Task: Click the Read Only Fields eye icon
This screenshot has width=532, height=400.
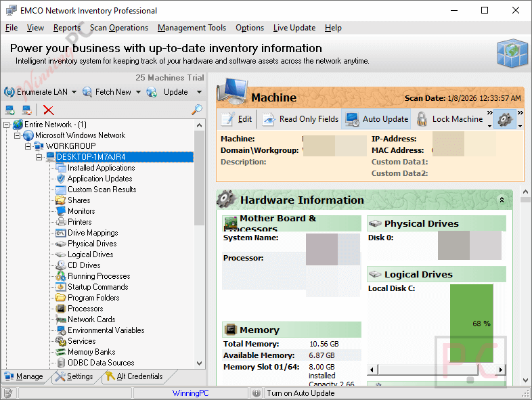Action: pyautogui.click(x=269, y=119)
